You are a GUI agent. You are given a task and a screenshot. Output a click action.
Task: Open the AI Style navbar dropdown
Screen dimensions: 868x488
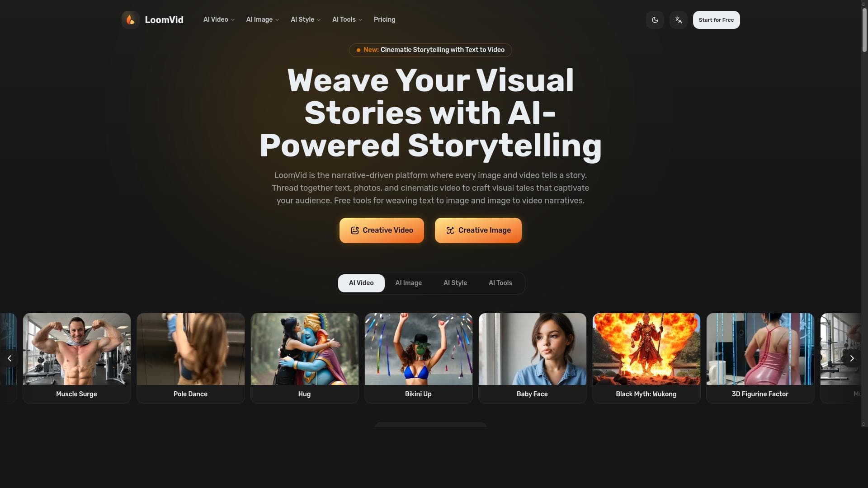tap(306, 19)
